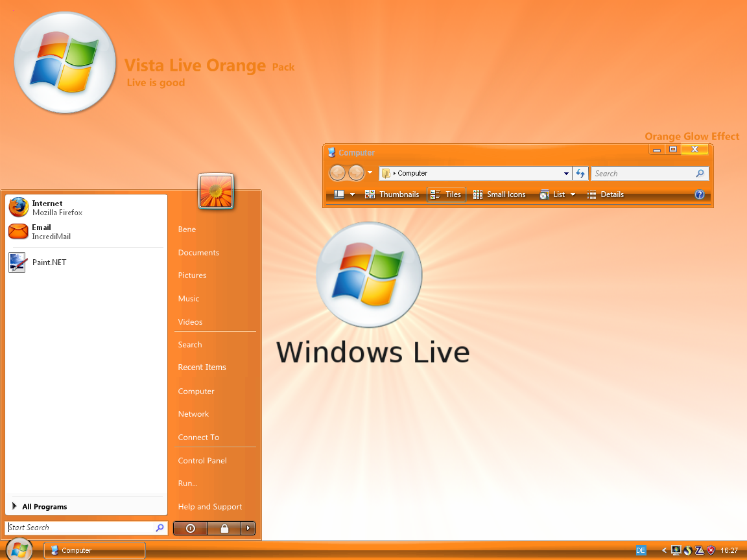Open Recent Items in the Start menu
Image resolution: width=747 pixels, height=560 pixels.
(202, 367)
